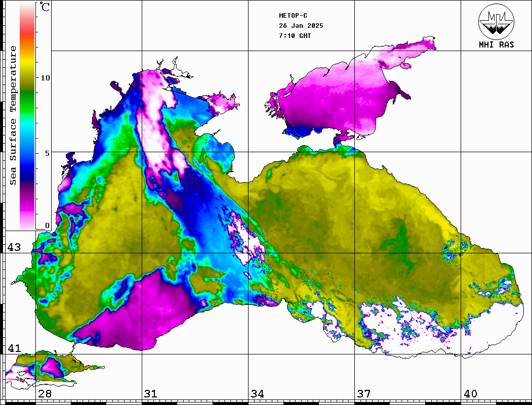This screenshot has height=405, width=532.
Task: Click the 26 Jan 2025 date text
Action: click(301, 26)
